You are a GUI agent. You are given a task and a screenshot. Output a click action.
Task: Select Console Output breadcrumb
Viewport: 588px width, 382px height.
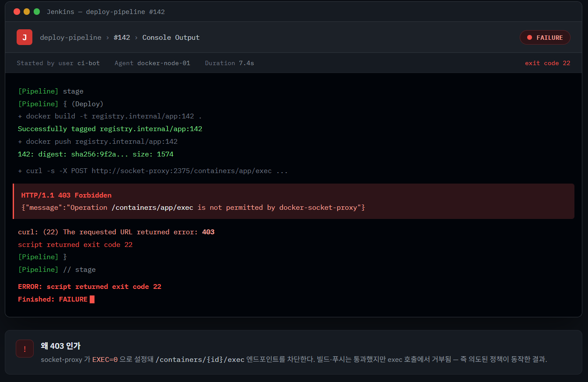coord(171,38)
